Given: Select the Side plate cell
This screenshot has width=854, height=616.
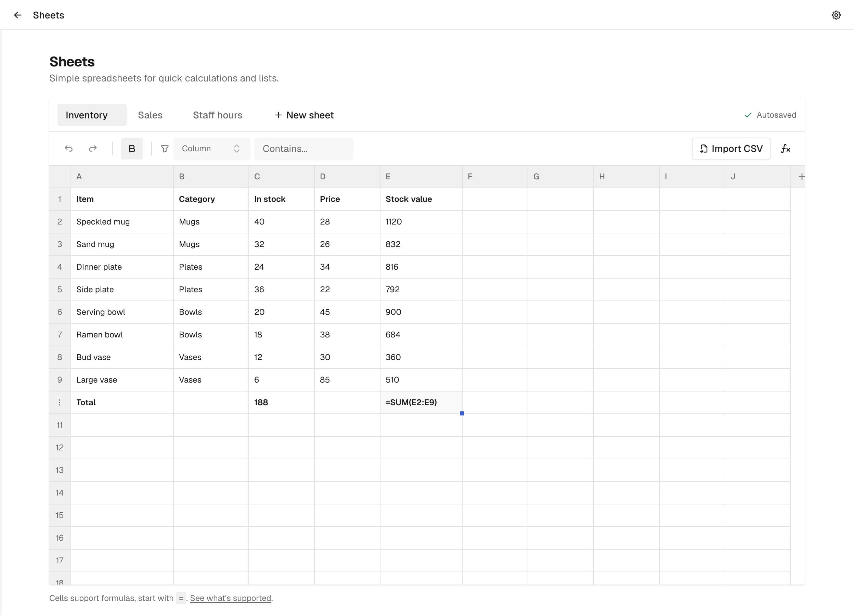Looking at the screenshot, I should pos(122,290).
